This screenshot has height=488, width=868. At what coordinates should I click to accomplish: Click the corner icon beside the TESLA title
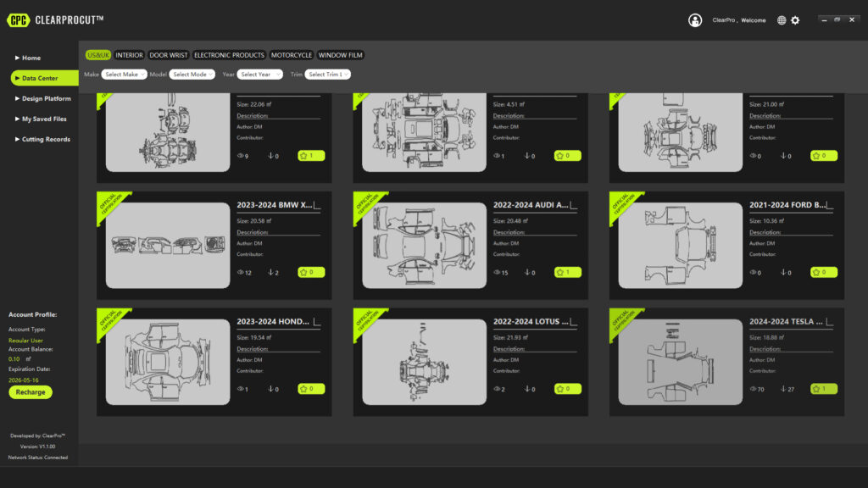(x=829, y=322)
